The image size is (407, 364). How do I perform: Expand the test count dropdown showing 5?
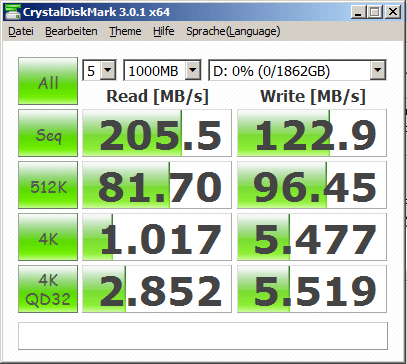click(x=107, y=70)
